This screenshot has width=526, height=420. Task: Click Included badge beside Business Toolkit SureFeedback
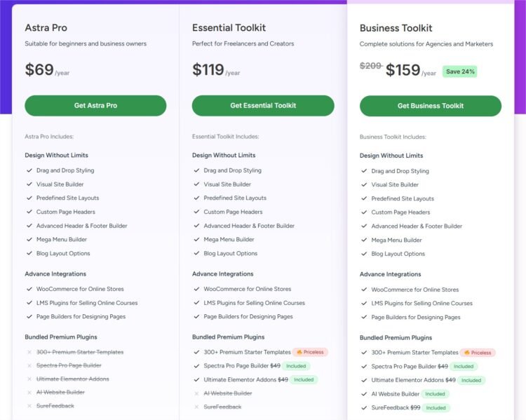click(x=436, y=407)
